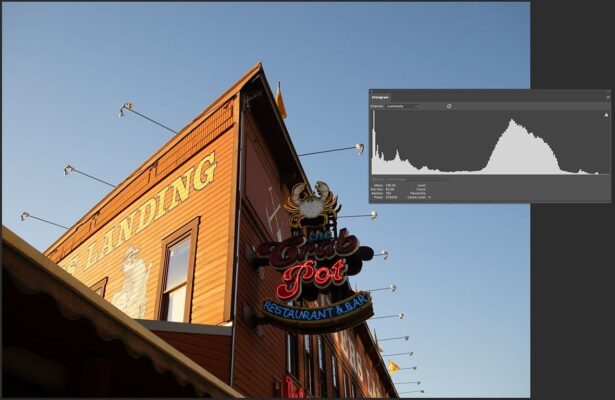Click the Cache Level statistic label

tap(417, 197)
